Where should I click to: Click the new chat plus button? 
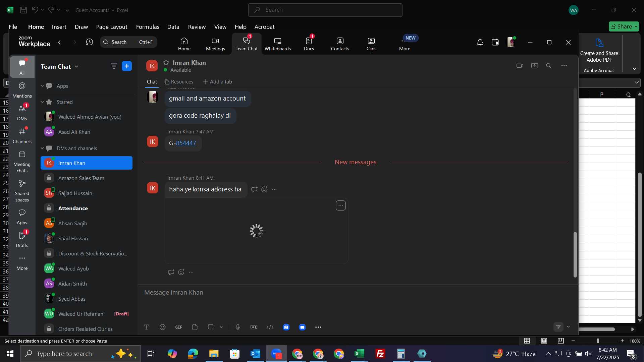[x=127, y=66]
